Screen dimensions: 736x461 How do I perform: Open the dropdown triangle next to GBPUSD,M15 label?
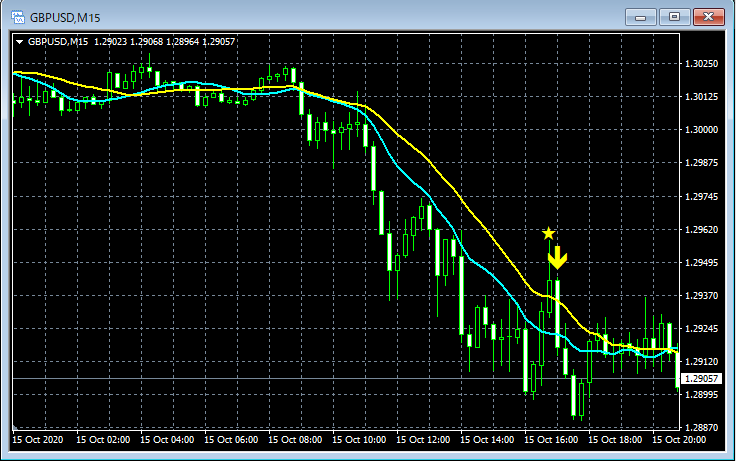pos(19,42)
